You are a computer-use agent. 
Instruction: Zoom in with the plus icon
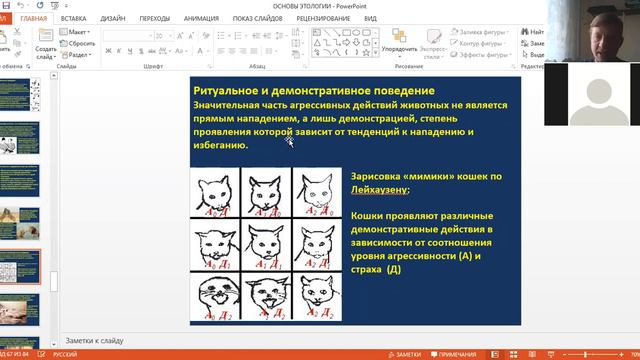pos(621,355)
